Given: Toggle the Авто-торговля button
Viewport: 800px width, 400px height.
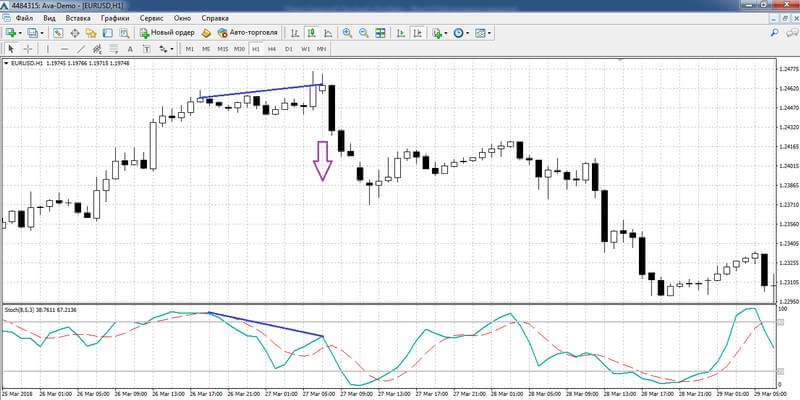Looking at the screenshot, I should click(x=247, y=33).
